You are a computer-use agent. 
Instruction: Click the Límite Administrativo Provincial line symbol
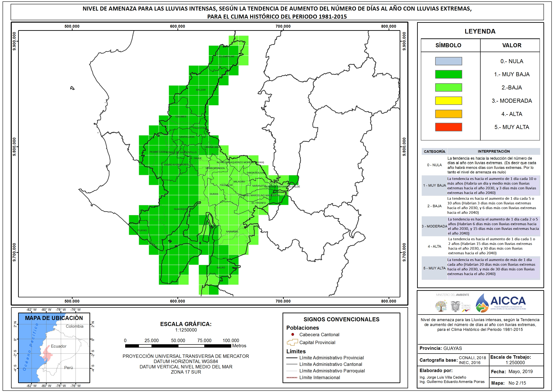292,358
